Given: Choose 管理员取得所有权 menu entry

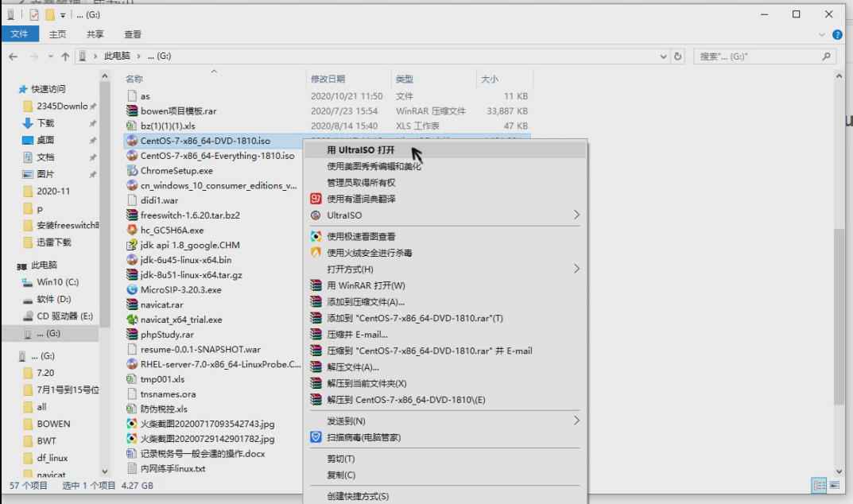Looking at the screenshot, I should [444, 182].
